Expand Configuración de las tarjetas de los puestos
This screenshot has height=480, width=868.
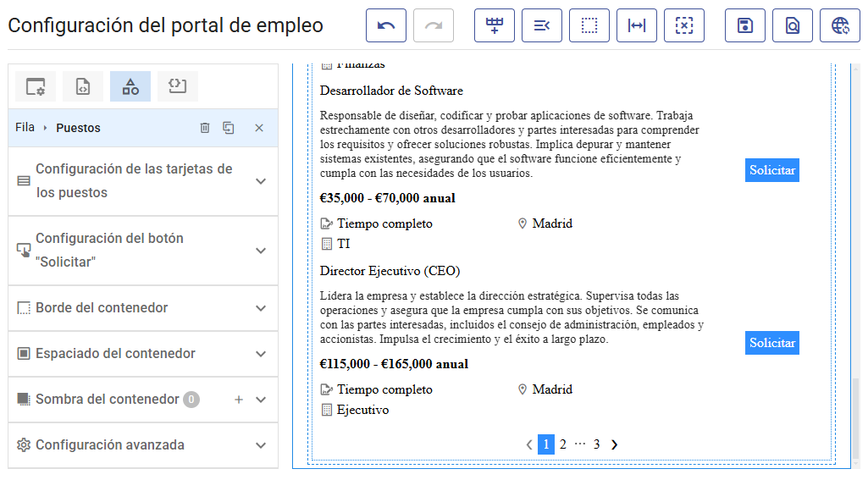[x=261, y=181]
